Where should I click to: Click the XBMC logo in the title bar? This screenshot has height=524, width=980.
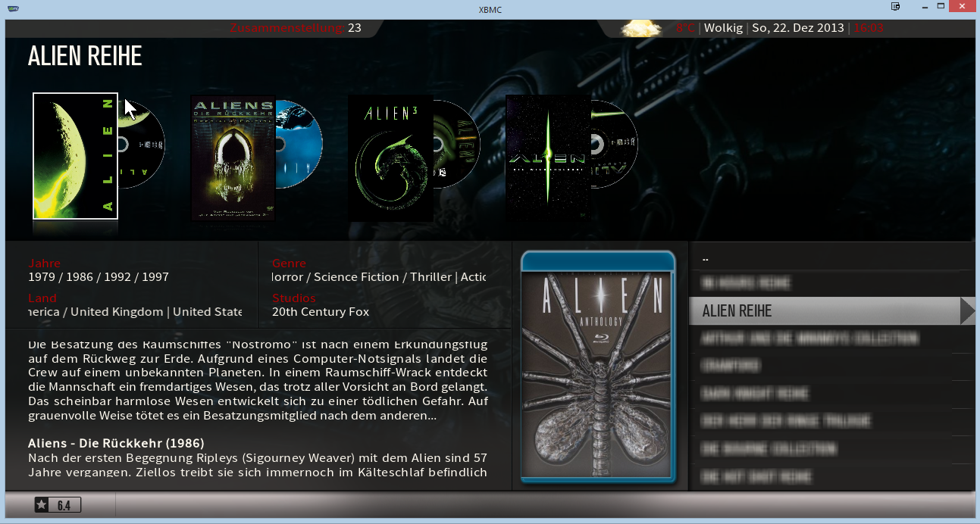tap(11, 8)
